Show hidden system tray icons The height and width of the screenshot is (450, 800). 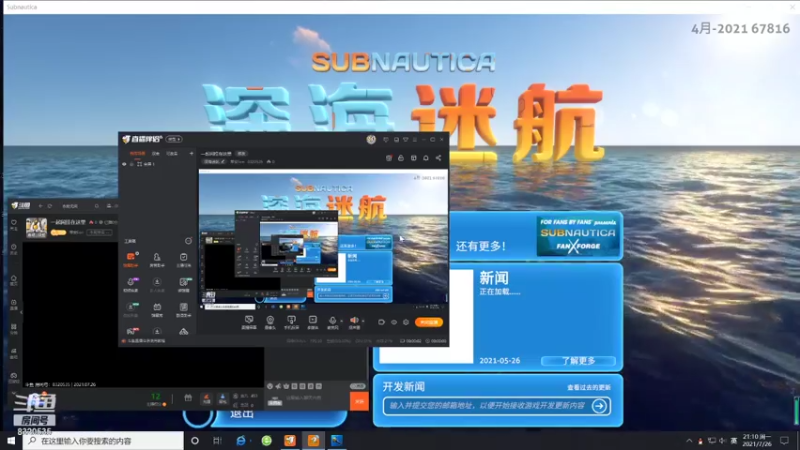point(689,440)
